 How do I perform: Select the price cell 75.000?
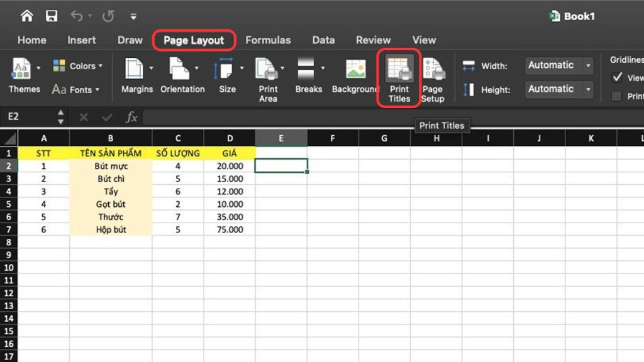click(x=230, y=229)
